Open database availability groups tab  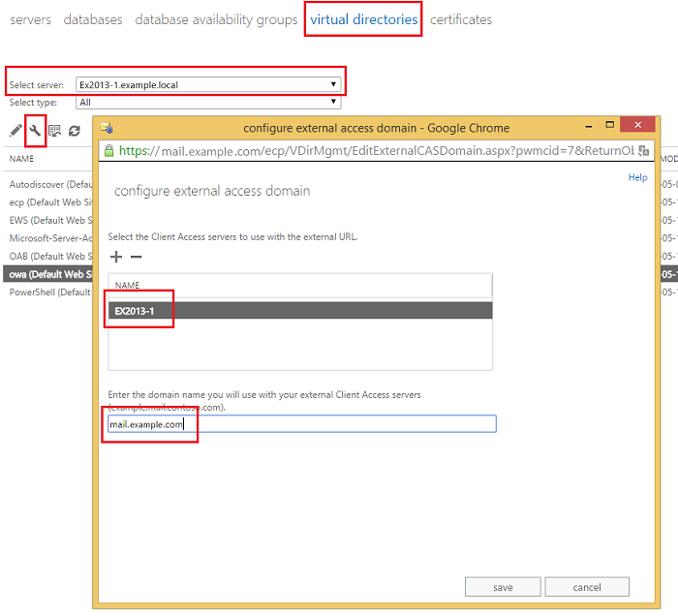pyautogui.click(x=216, y=20)
